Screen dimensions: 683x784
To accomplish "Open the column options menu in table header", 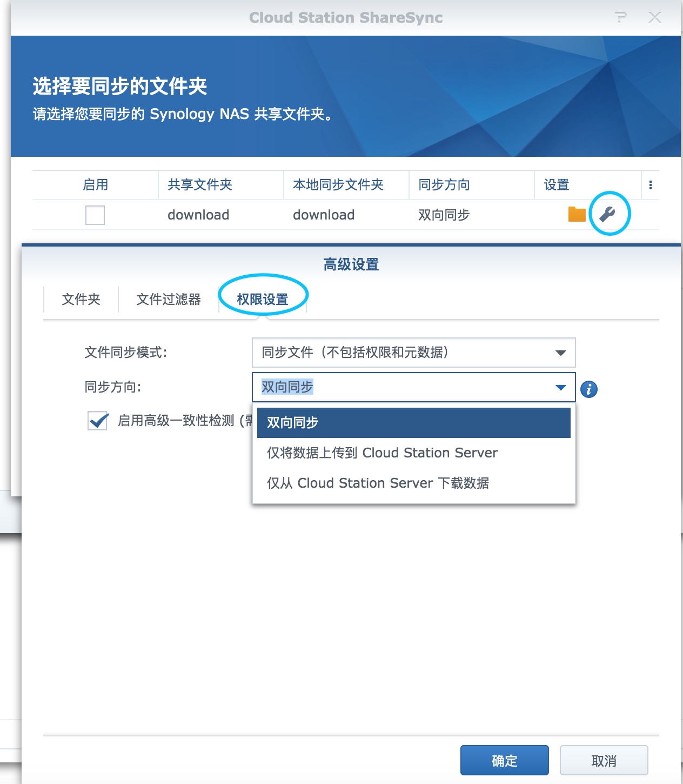I will [650, 185].
